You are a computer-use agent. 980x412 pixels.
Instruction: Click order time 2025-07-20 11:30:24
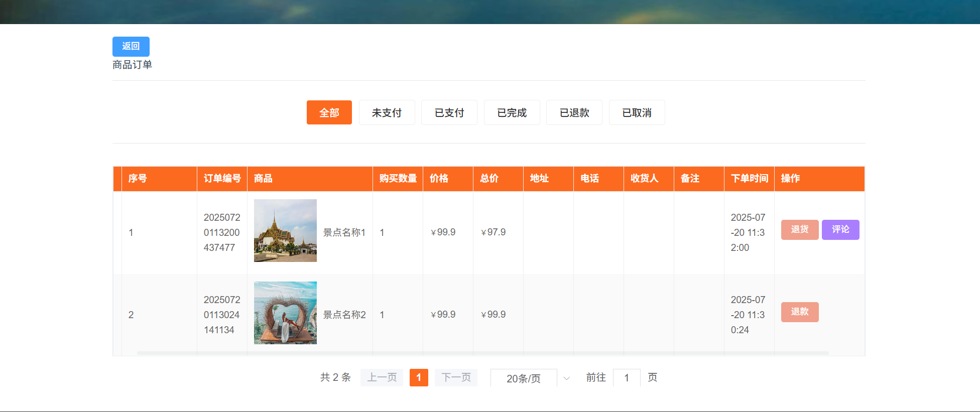click(748, 315)
